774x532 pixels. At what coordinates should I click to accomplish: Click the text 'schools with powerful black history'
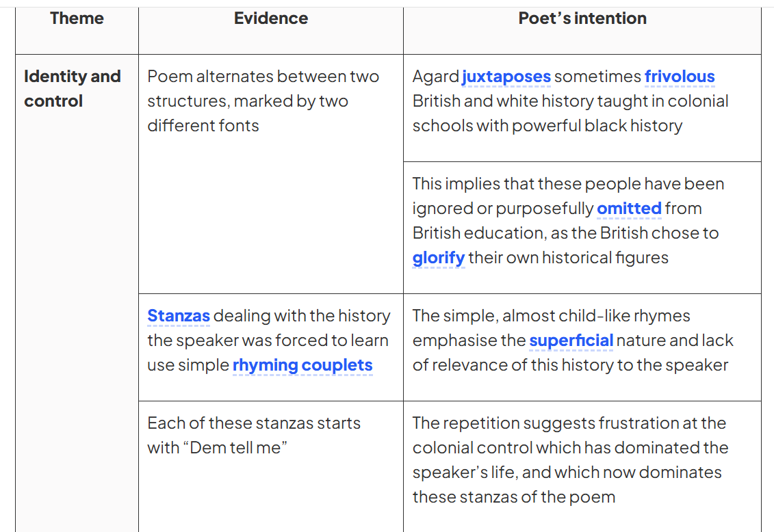[x=547, y=126]
